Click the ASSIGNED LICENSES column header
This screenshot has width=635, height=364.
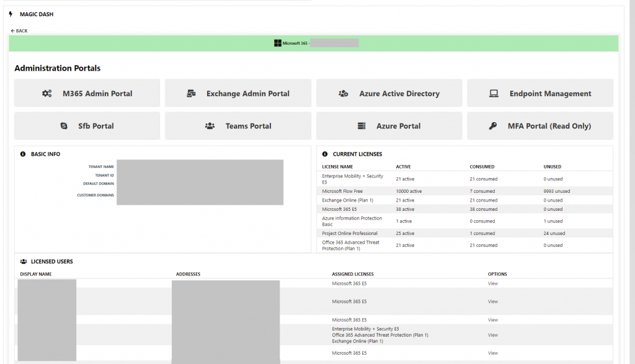pos(353,274)
